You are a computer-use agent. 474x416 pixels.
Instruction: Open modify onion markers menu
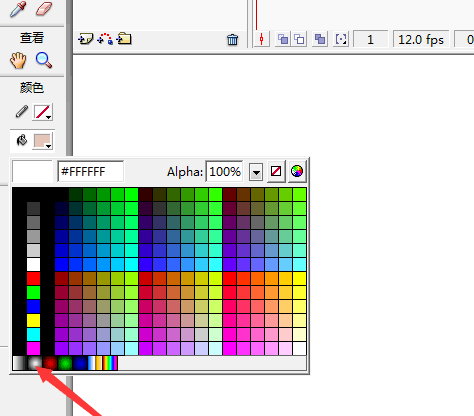[x=341, y=39]
